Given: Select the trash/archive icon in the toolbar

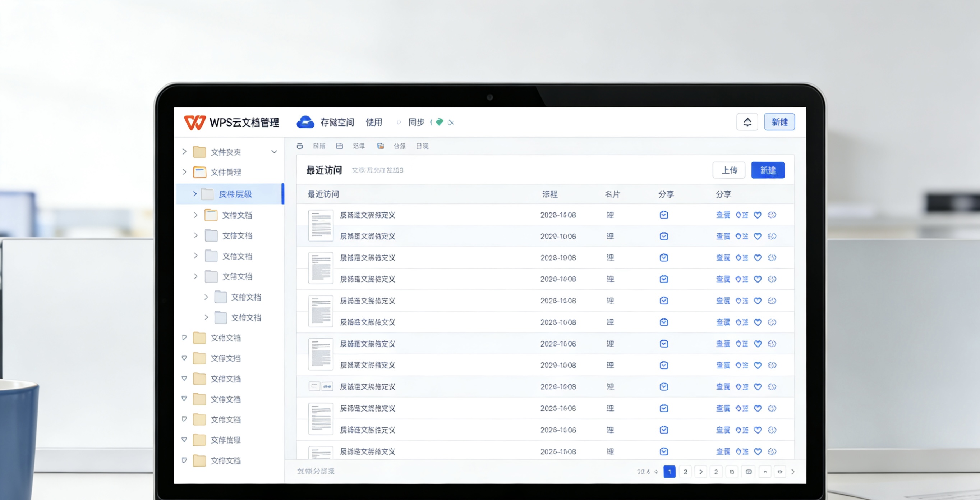Looking at the screenshot, I should pyautogui.click(x=300, y=146).
